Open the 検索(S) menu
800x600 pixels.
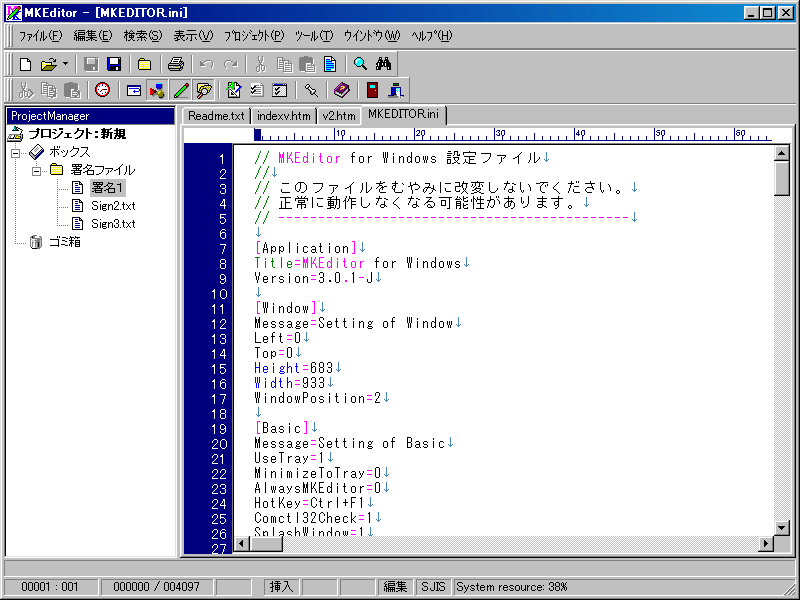pos(143,36)
